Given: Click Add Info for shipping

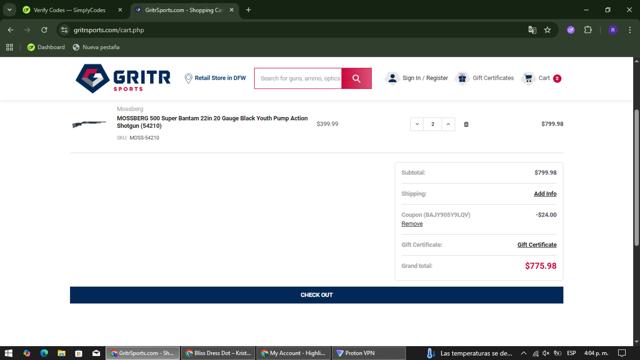Looking at the screenshot, I should [545, 194].
